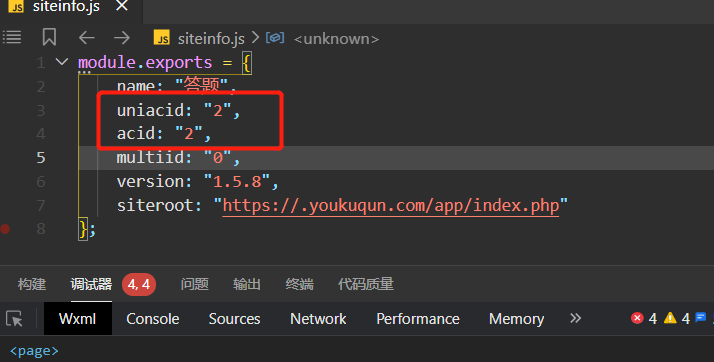This screenshot has width=714, height=362.
Task: Go forward with the right arrow
Action: pos(122,37)
